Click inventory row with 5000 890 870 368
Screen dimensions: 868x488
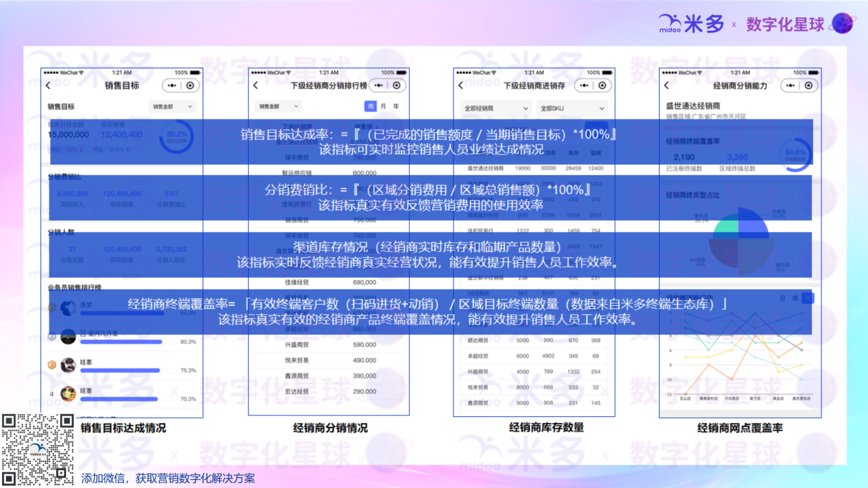(534, 340)
